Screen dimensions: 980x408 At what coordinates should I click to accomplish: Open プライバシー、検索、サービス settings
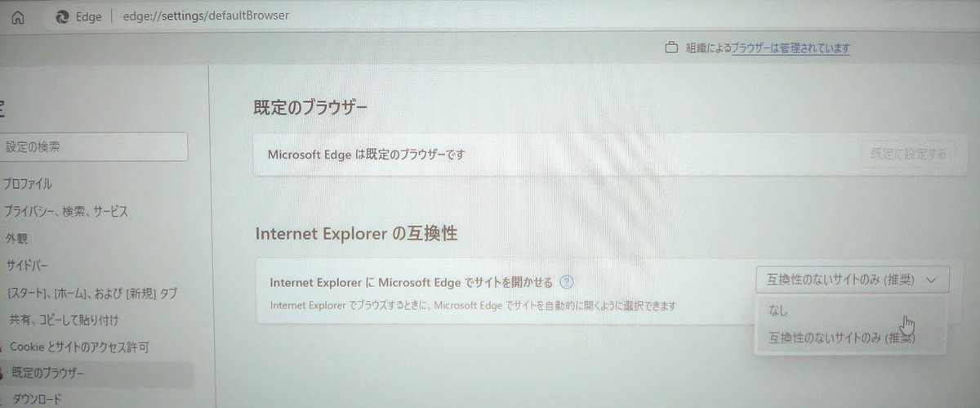point(65,211)
